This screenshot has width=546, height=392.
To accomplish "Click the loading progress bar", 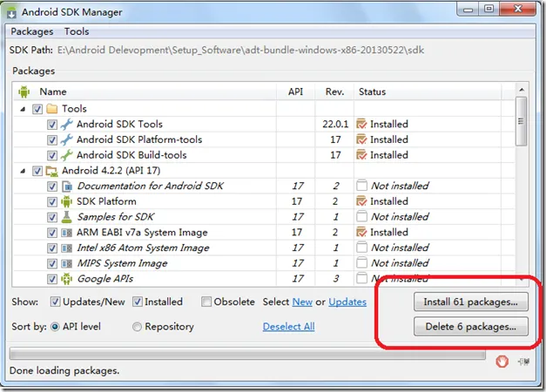I will coord(247,355).
